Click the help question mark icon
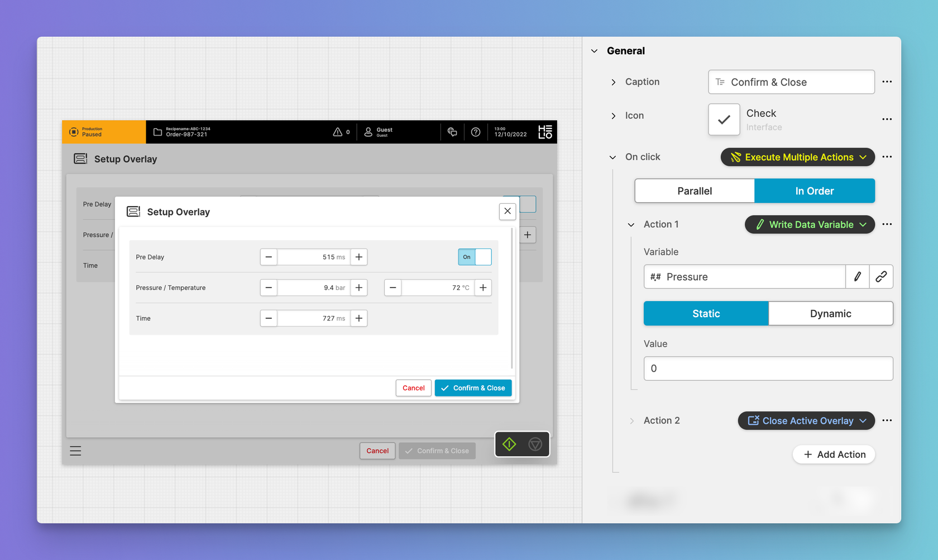Screen dimensions: 938x560 pyautogui.click(x=476, y=132)
